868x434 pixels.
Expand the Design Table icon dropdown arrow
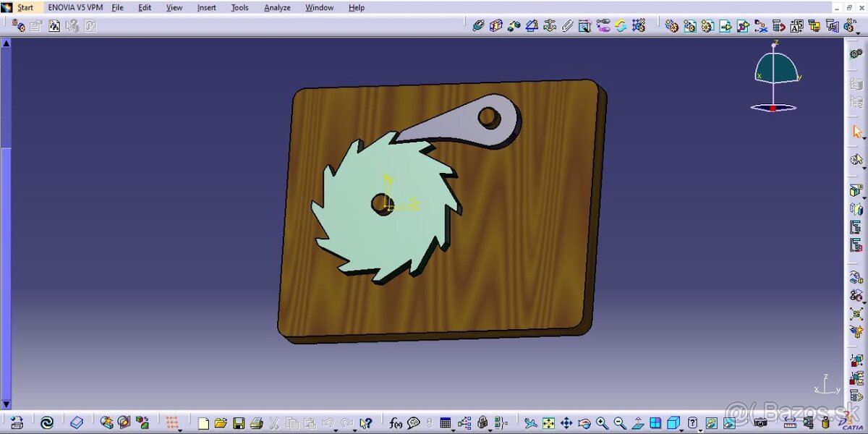[x=454, y=430]
